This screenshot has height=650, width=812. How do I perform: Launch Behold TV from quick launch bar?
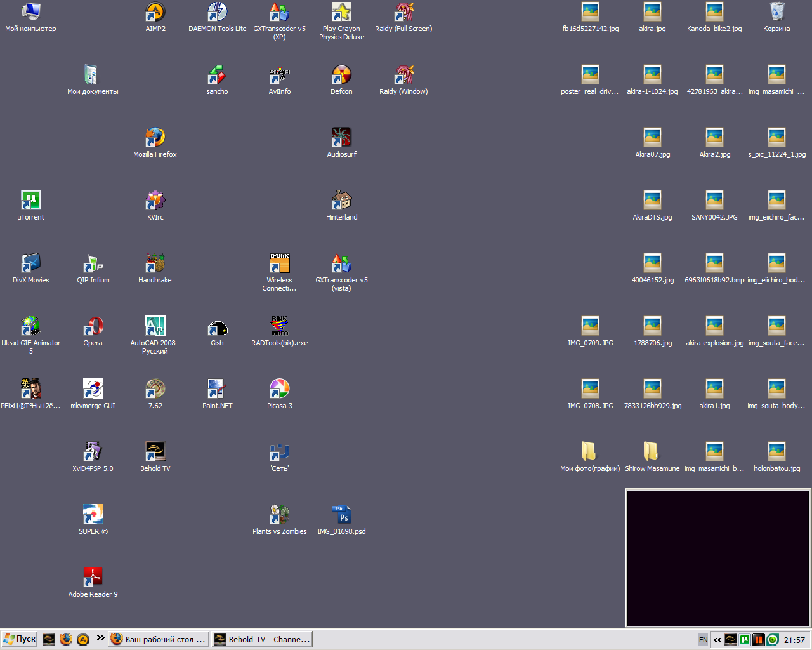click(x=49, y=639)
